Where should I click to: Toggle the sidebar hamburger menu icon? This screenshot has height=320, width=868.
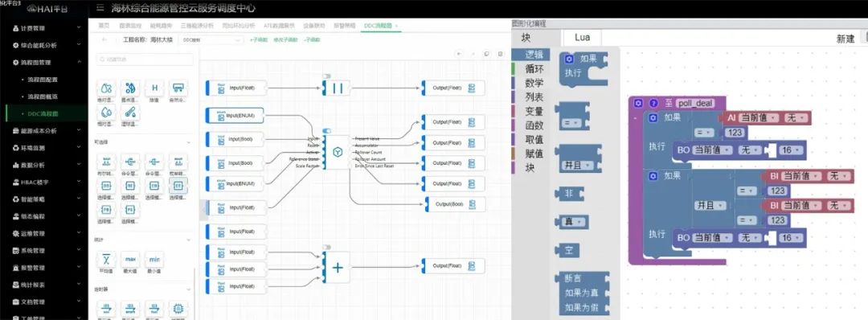coord(100,8)
